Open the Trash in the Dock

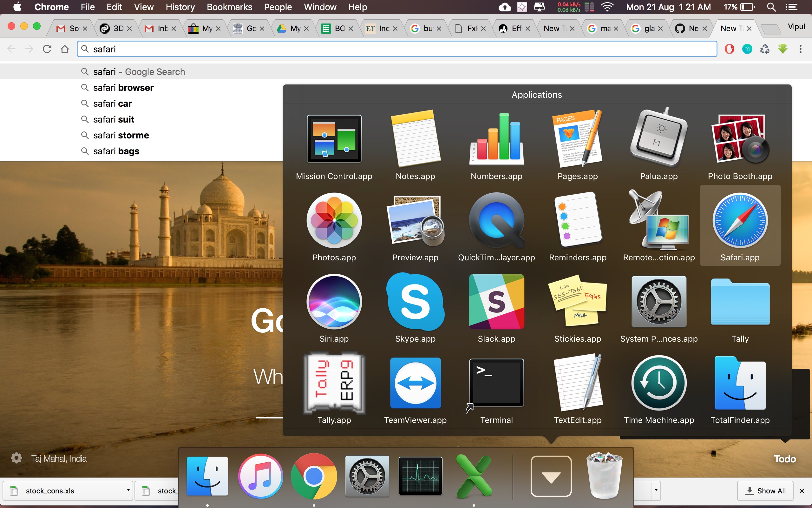pyautogui.click(x=604, y=476)
